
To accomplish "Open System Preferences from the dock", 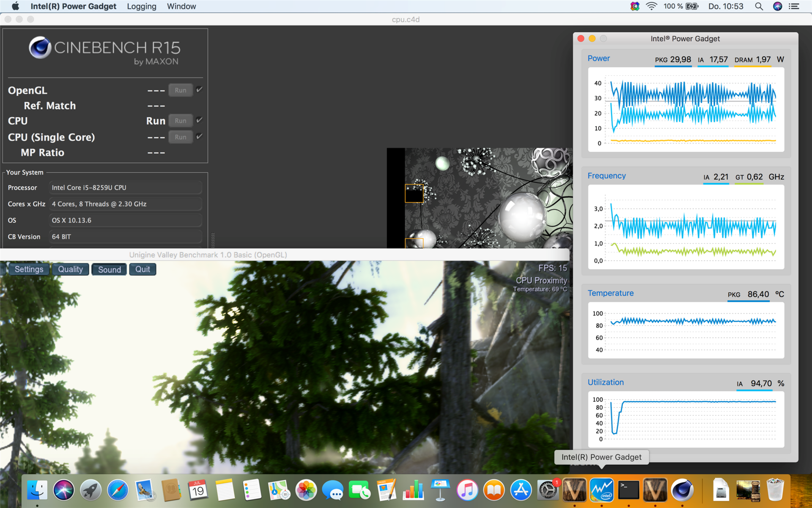I will point(547,490).
